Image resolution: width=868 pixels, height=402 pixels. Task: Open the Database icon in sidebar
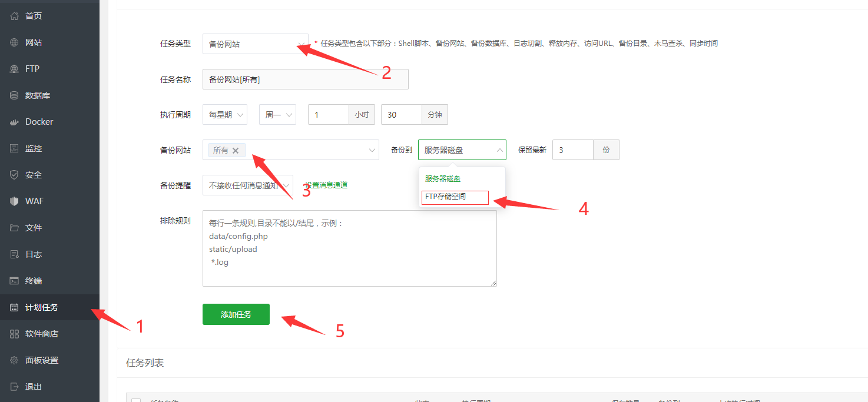coord(14,95)
